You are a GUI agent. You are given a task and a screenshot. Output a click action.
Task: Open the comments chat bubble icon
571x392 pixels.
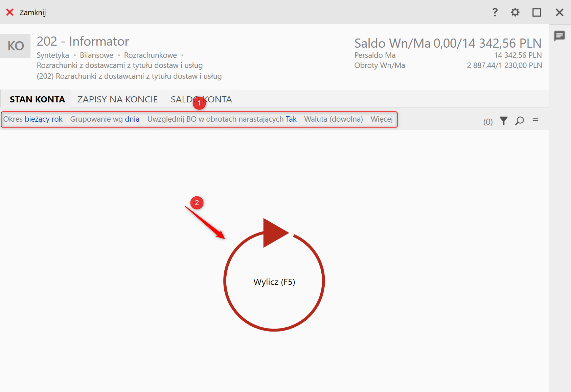[x=559, y=36]
